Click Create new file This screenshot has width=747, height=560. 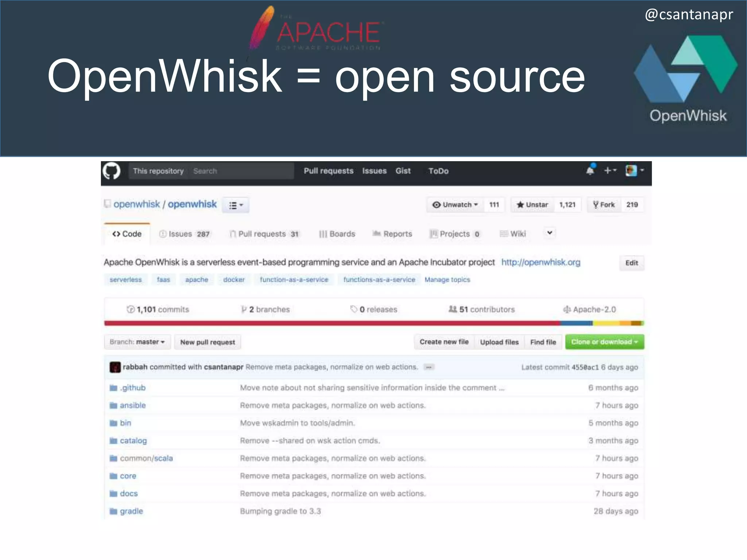444,342
